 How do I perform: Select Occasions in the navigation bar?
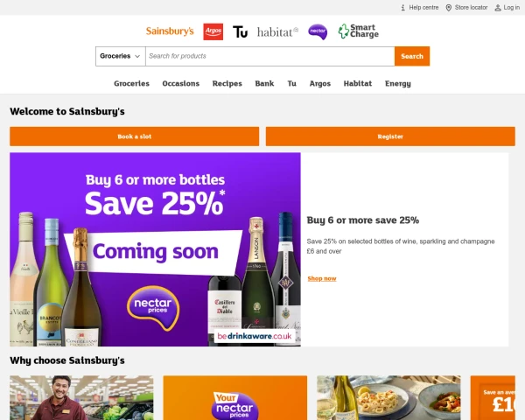181,83
